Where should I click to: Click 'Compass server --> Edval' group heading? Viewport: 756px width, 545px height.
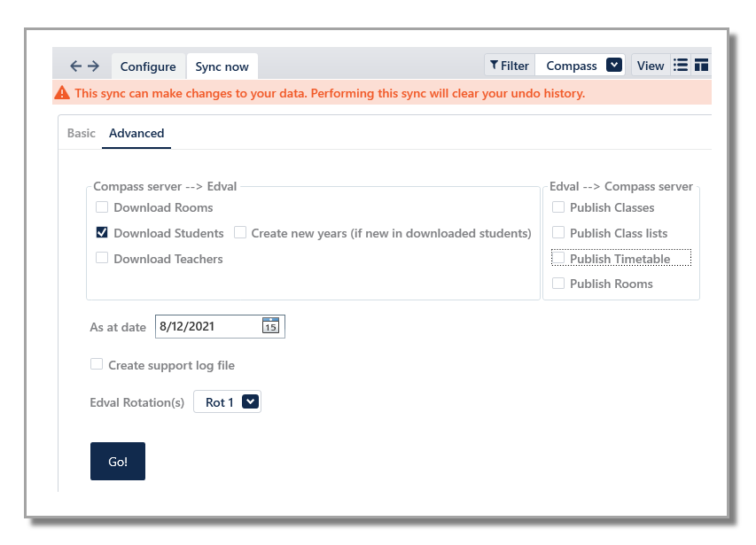(x=165, y=186)
